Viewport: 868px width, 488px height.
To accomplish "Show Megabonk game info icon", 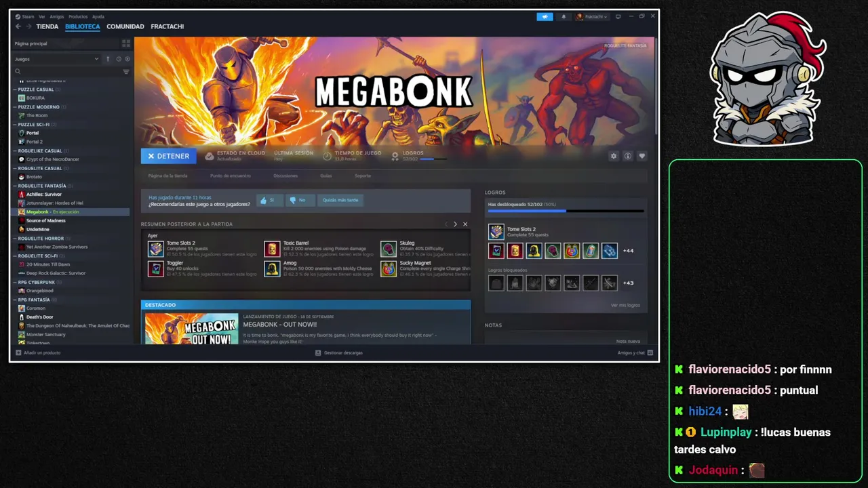I will point(628,156).
